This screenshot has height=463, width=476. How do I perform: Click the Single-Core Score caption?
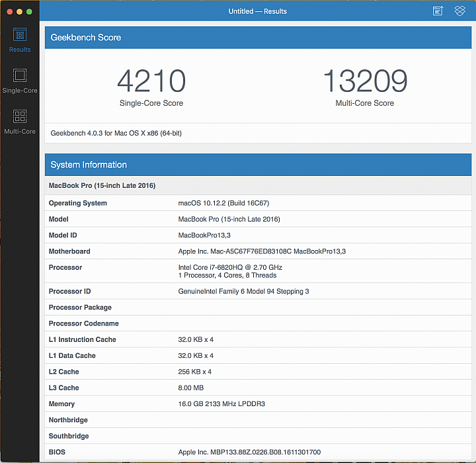pos(151,103)
